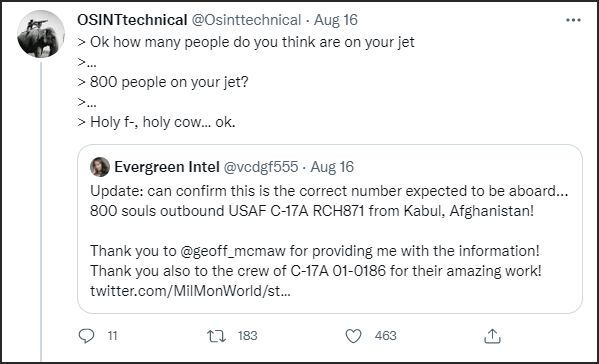Open the OSINTtechnical display name
Image resolution: width=599 pixels, height=364 pixels.
point(132,20)
